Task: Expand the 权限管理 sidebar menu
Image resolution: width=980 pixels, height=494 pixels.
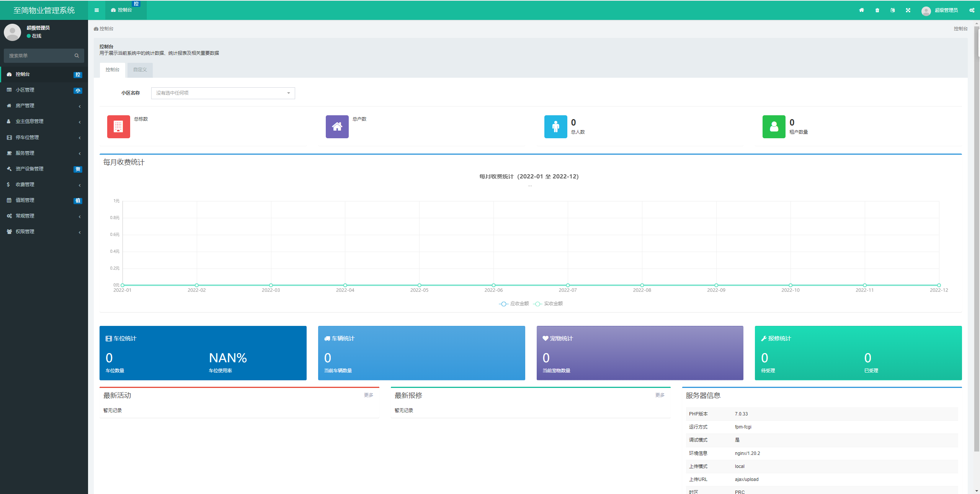Action: 44,232
